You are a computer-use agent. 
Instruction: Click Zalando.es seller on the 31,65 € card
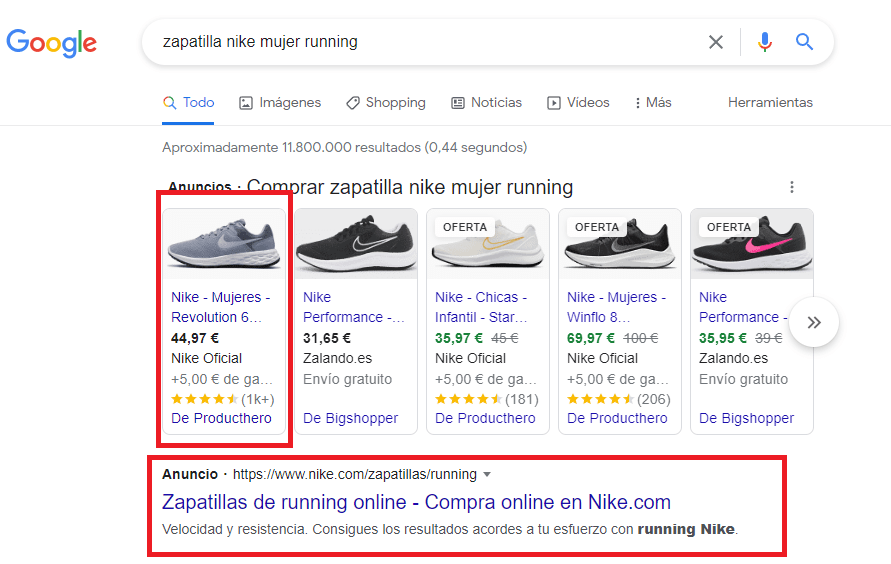pos(338,358)
